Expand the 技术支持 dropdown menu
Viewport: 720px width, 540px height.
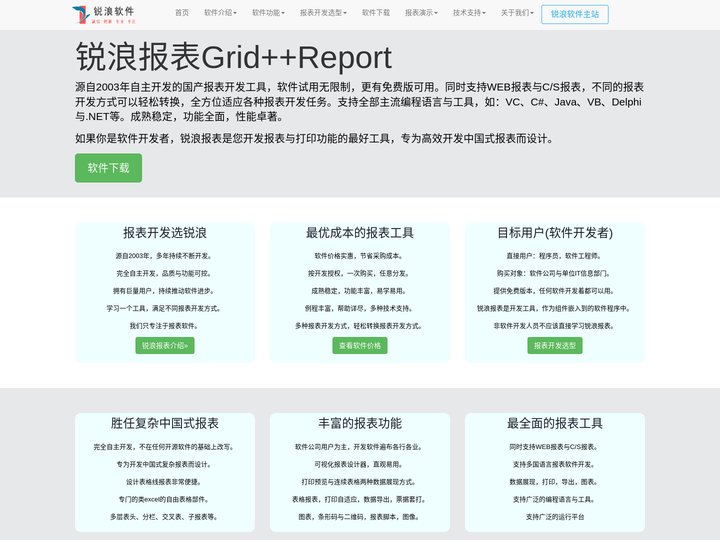[469, 13]
